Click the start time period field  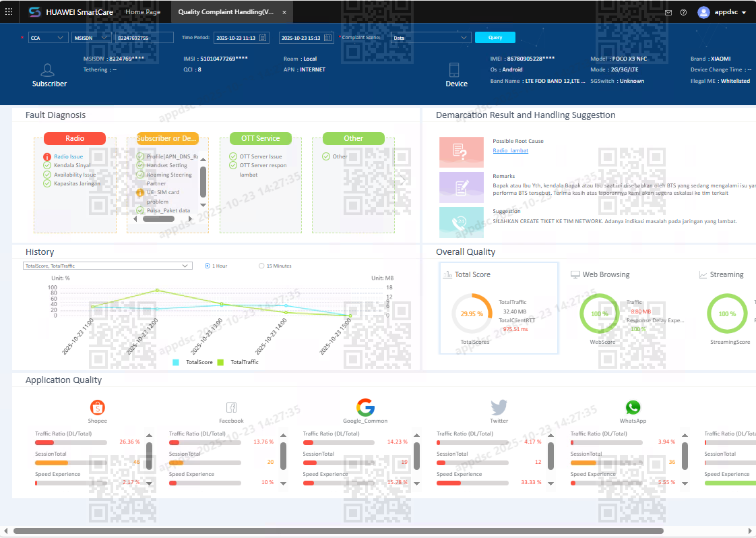coord(241,38)
